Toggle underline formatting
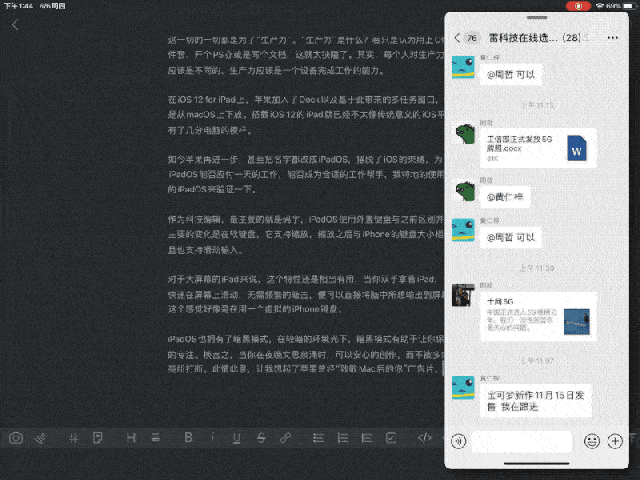 (236, 438)
